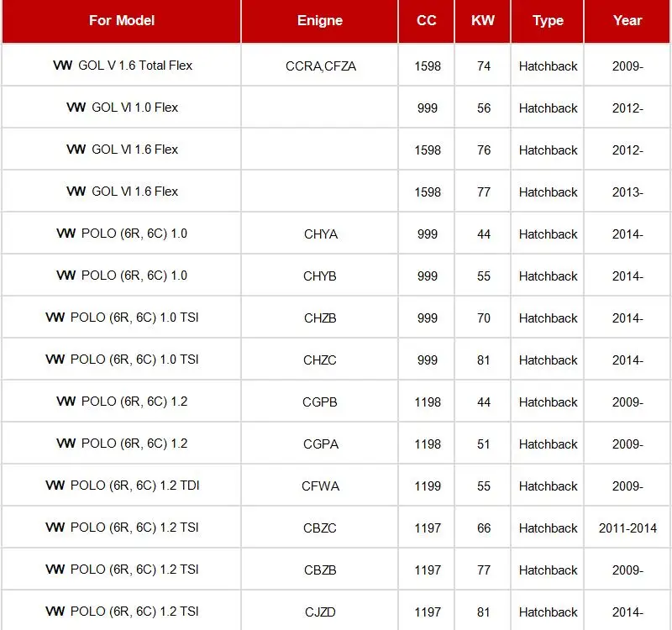Screen dimensions: 672x630
Task: Select the "VW GOL V 1.6 Total Flex" cell
Action: click(x=123, y=66)
